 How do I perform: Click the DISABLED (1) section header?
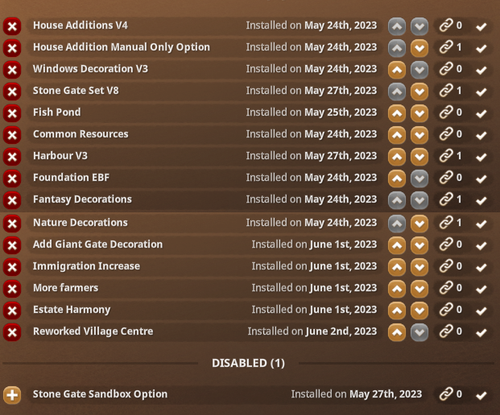pos(248,363)
